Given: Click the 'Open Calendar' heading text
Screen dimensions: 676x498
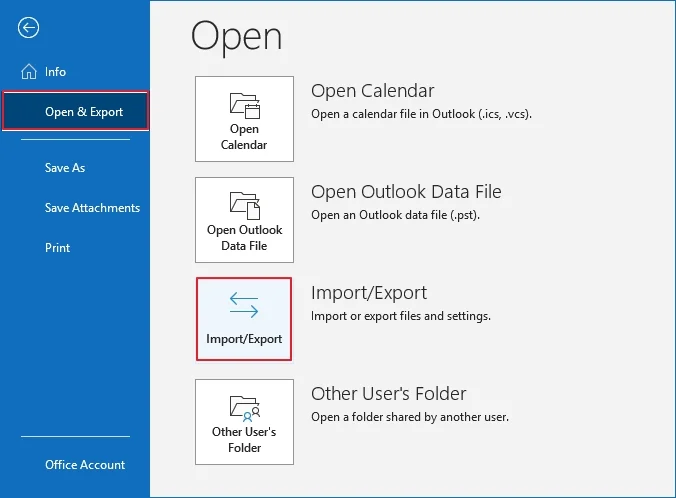Looking at the screenshot, I should pyautogui.click(x=372, y=91).
